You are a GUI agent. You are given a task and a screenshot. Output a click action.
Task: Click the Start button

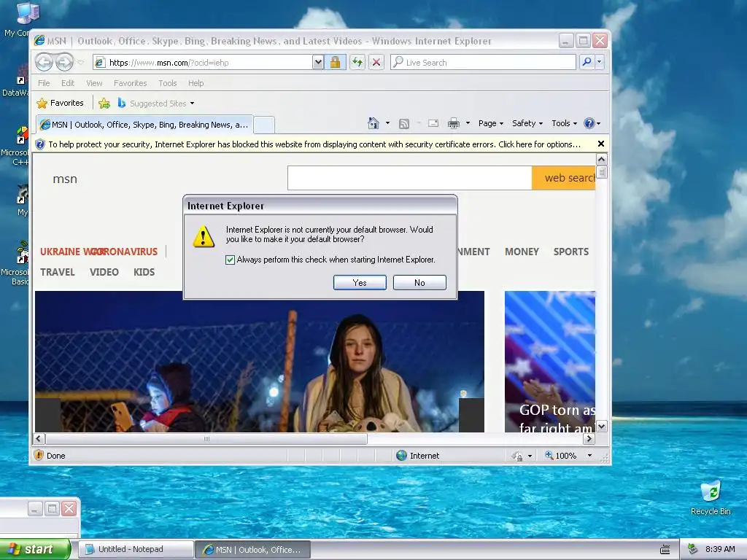[35, 549]
